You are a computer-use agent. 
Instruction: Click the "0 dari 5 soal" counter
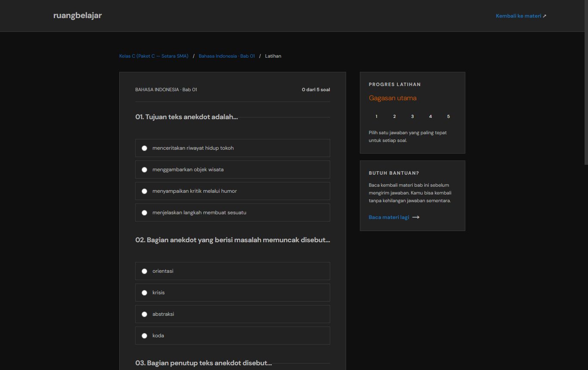pyautogui.click(x=316, y=89)
